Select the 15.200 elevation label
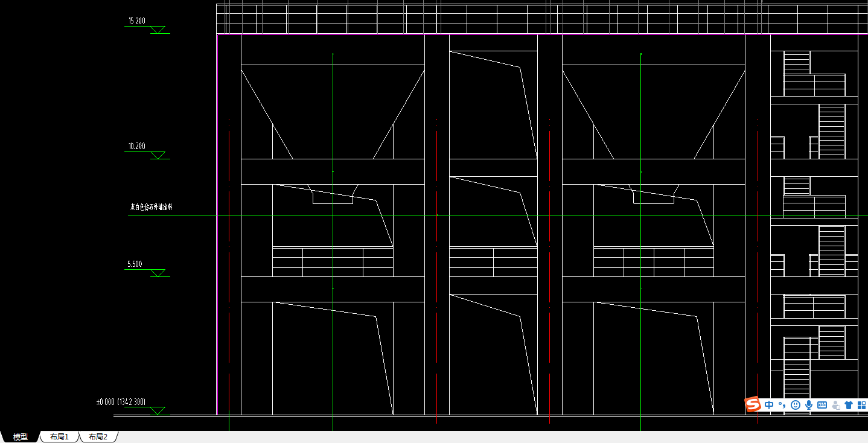This screenshot has height=443, width=868. pos(136,21)
